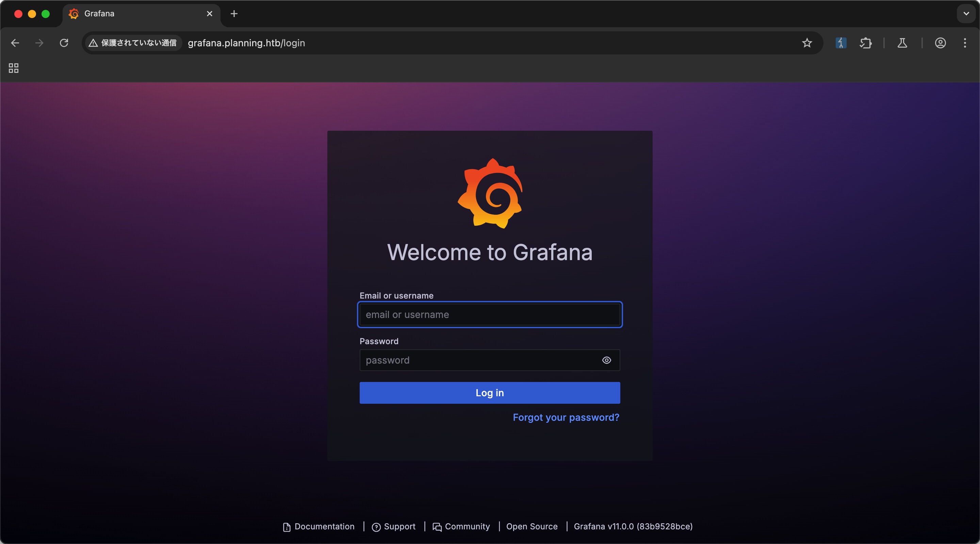The height and width of the screenshot is (544, 980).
Task: Open the apps grid in bookmarks bar
Action: 14,68
